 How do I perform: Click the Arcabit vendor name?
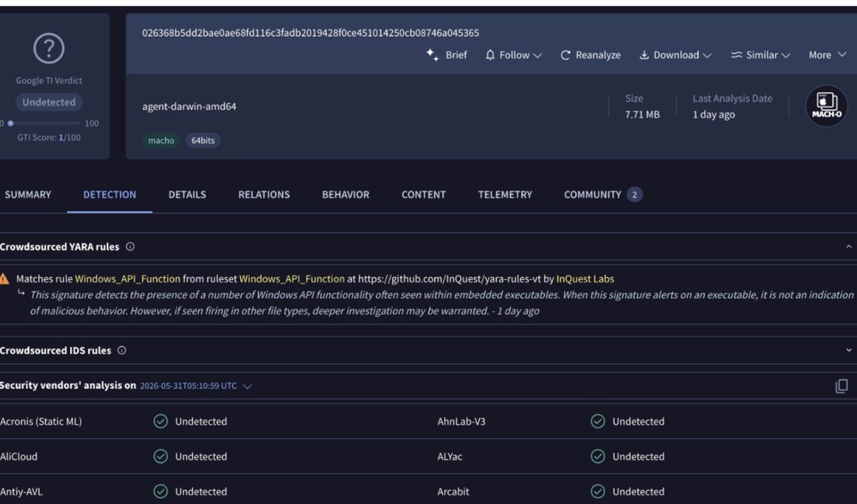(453, 491)
